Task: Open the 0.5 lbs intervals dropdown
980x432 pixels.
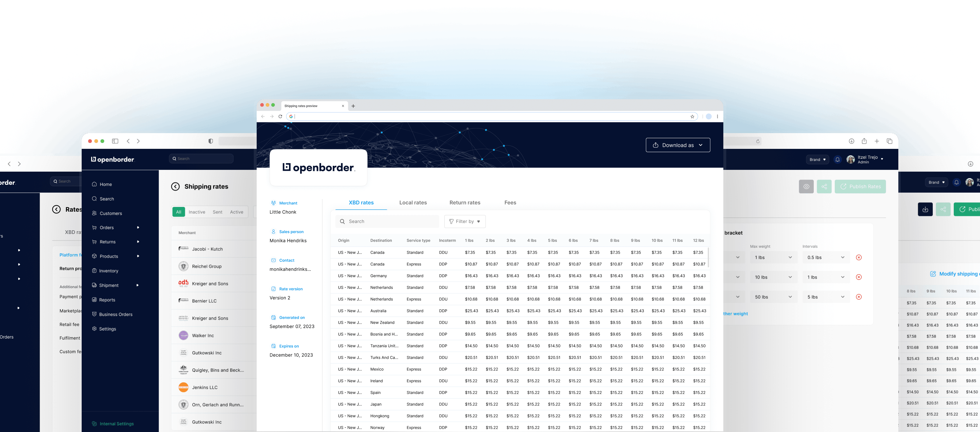Action: (x=826, y=257)
